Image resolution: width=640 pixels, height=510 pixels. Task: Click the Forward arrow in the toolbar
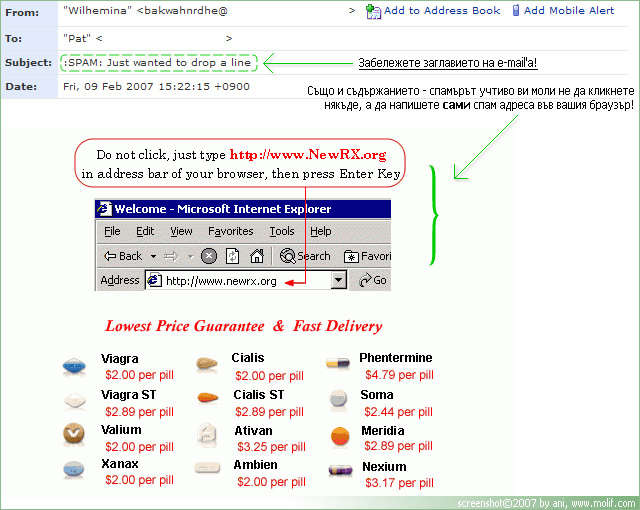[x=171, y=256]
